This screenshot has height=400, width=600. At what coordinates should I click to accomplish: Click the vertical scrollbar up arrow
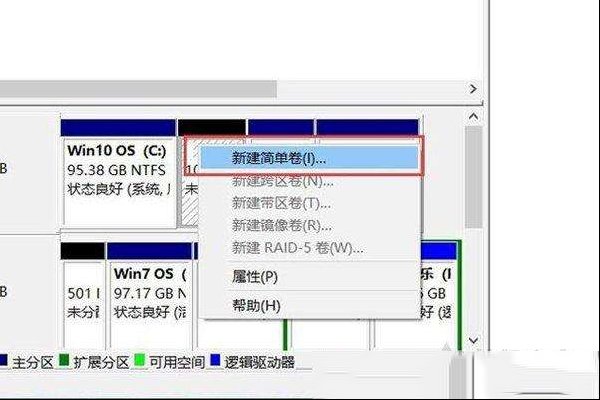click(474, 116)
